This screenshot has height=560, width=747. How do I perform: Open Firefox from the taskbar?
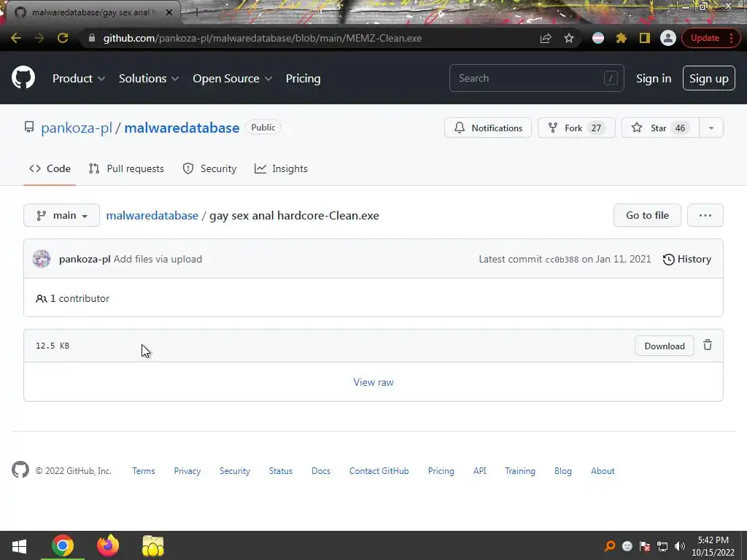pos(108,545)
